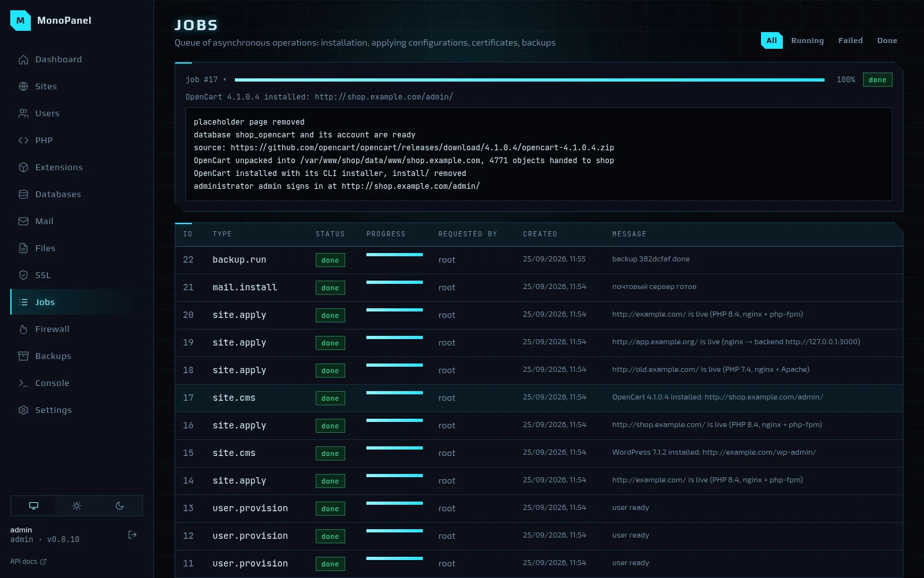Select site.cms type in row 17

click(x=234, y=398)
